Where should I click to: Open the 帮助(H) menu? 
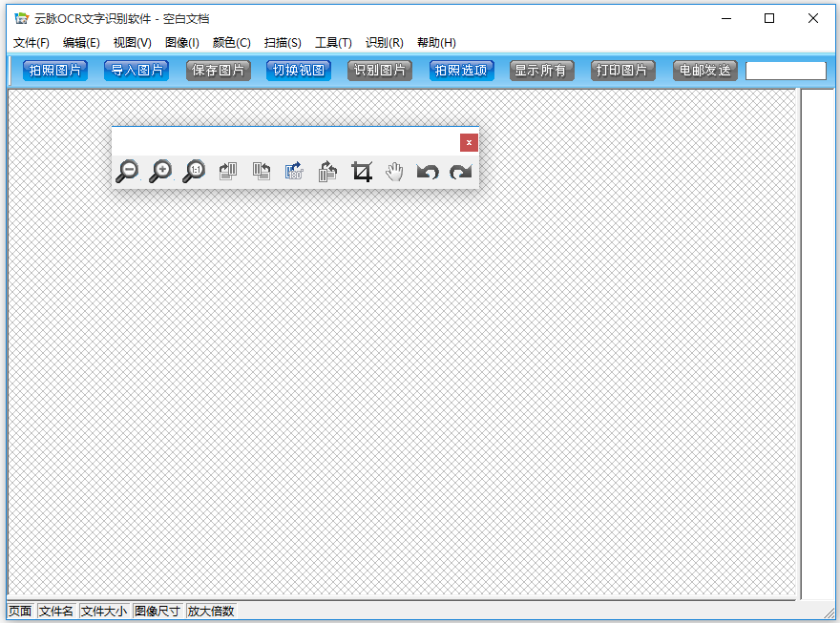(436, 43)
